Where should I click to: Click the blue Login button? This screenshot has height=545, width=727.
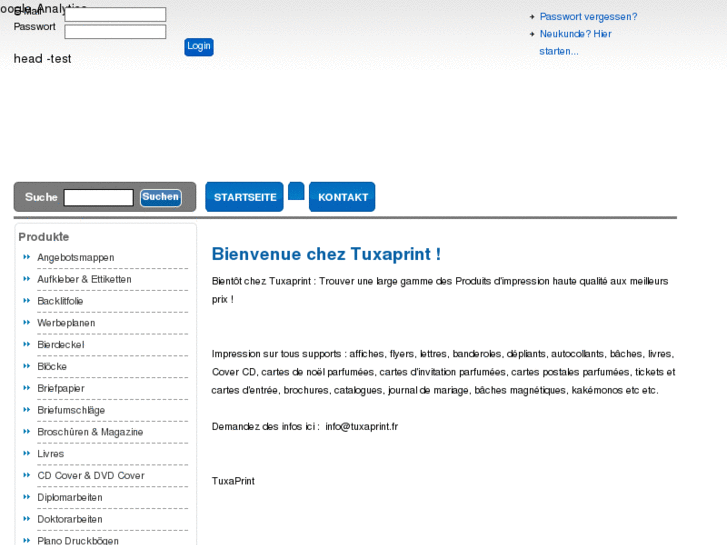(199, 47)
